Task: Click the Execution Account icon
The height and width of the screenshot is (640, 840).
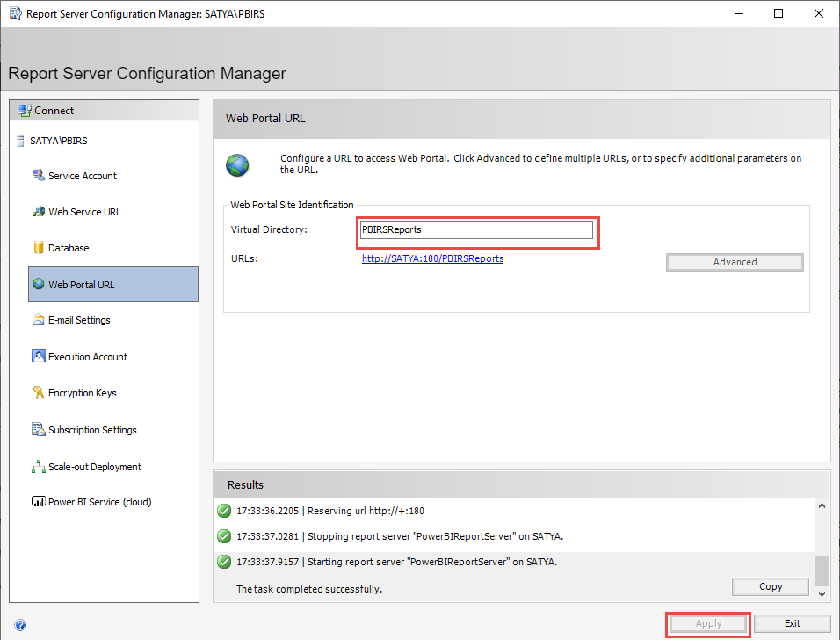Action: click(x=39, y=356)
